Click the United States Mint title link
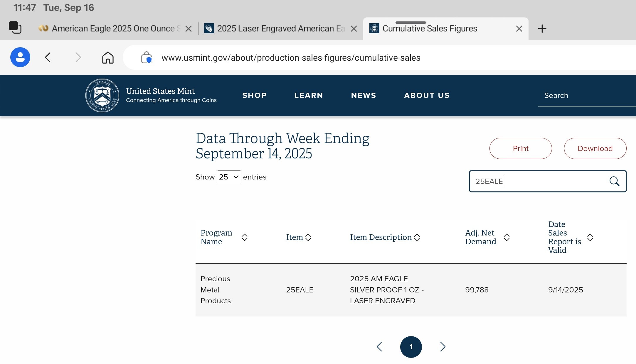 pyautogui.click(x=160, y=91)
